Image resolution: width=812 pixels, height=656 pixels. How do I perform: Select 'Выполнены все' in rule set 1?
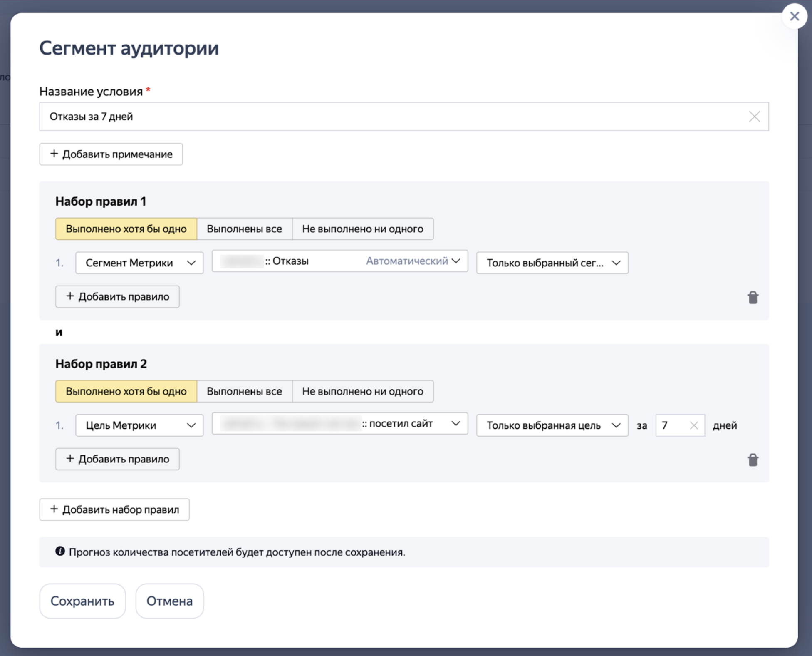coord(244,229)
